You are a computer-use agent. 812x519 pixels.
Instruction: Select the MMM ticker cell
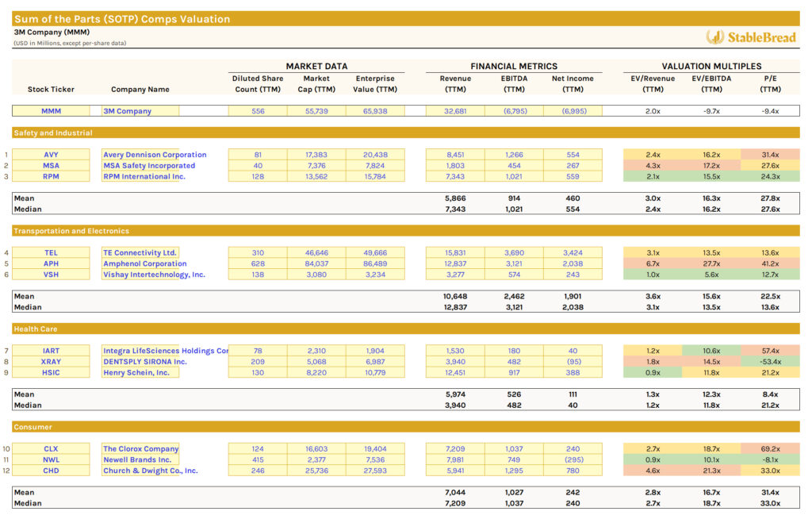51,111
